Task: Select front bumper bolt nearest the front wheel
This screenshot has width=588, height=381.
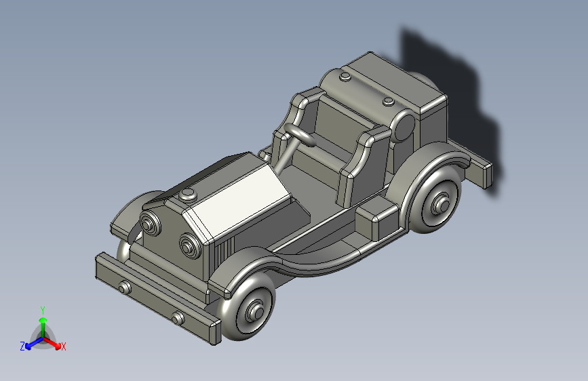Action: pos(178,319)
